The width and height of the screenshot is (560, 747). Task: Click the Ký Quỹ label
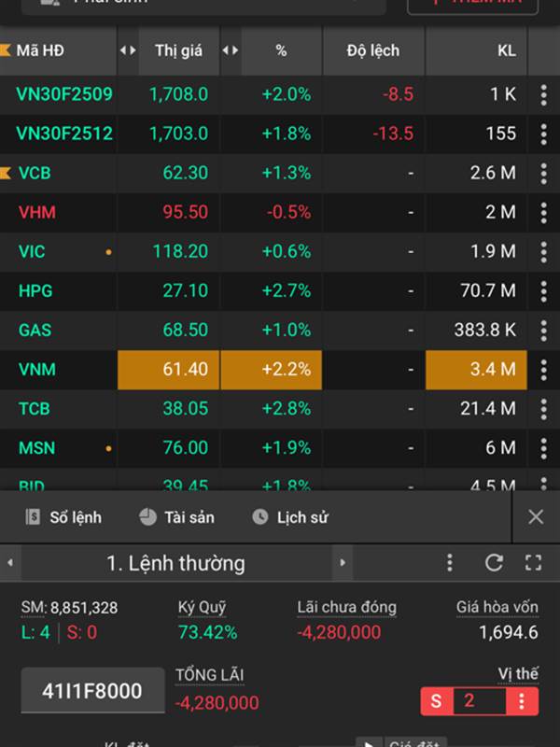tap(202, 608)
